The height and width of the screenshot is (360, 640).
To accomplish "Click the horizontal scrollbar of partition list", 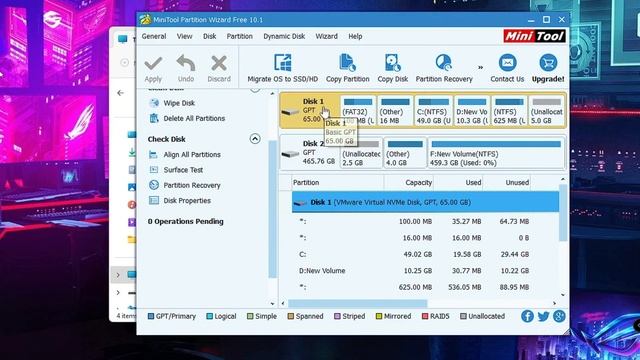I will click(358, 303).
